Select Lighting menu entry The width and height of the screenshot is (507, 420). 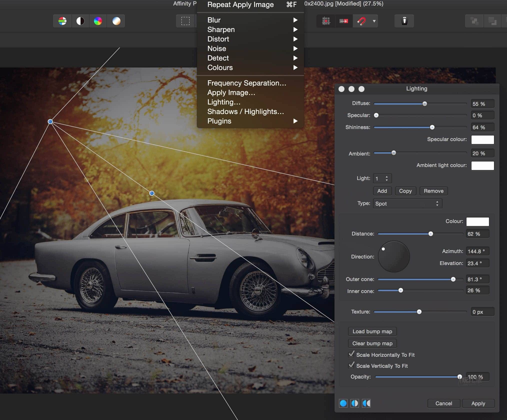click(x=250, y=102)
